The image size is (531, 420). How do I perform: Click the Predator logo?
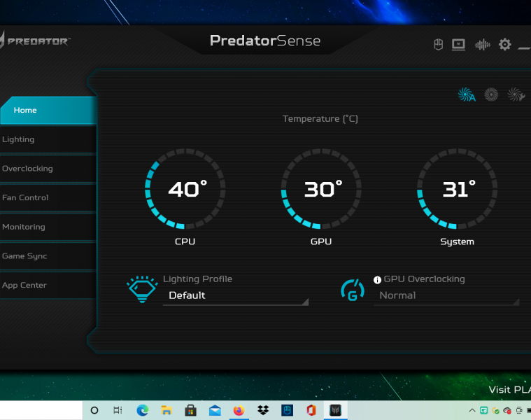[35, 41]
